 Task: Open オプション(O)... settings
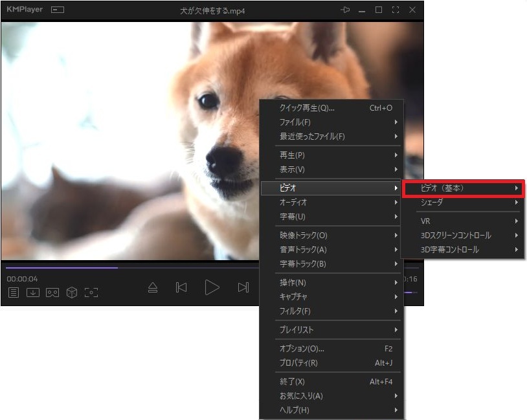coord(331,349)
